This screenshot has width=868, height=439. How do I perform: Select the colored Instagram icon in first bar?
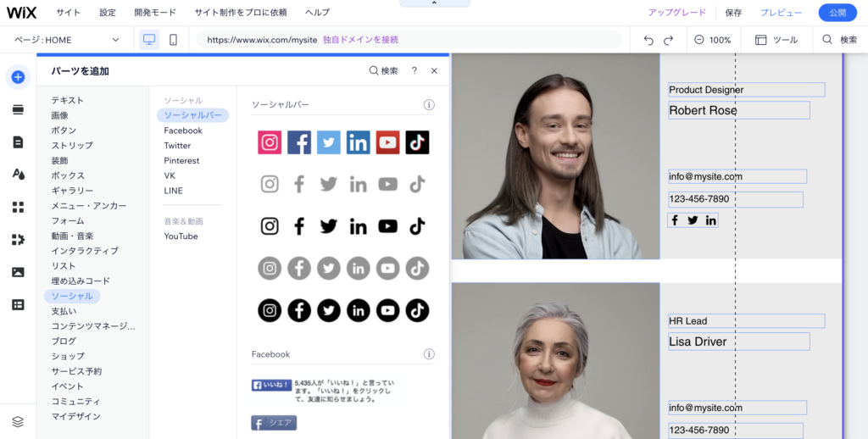click(x=270, y=142)
